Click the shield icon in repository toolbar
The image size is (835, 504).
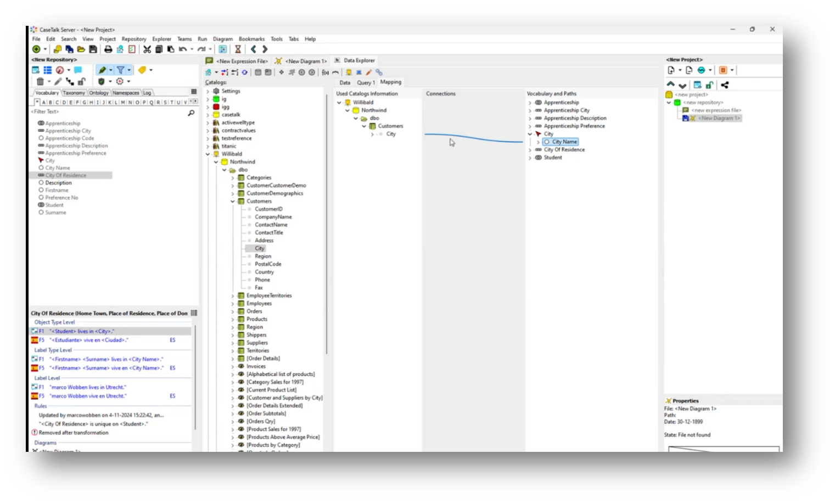[101, 82]
